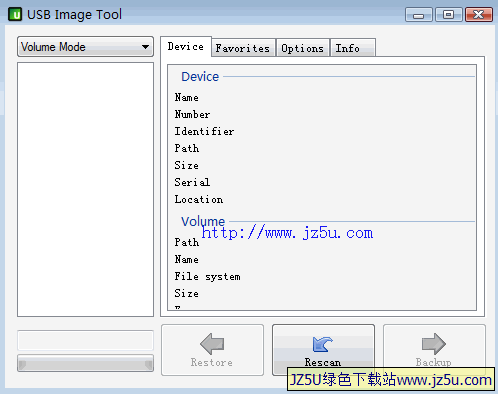Click the Serial label
This screenshot has width=498, height=394.
point(192,182)
